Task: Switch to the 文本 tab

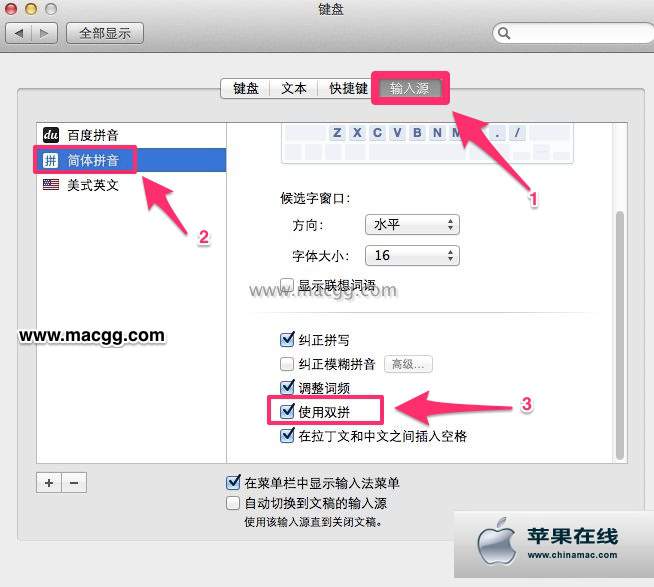Action: tap(294, 88)
